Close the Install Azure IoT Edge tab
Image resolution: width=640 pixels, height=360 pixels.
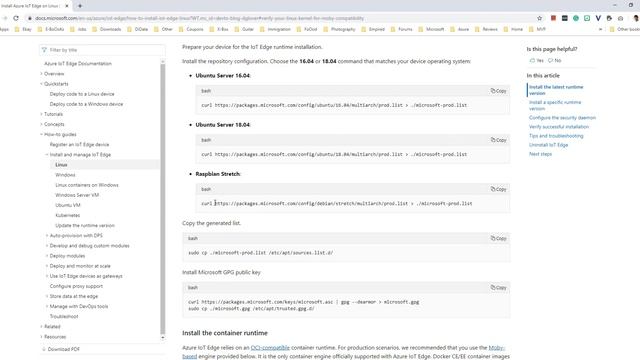[x=67, y=6]
